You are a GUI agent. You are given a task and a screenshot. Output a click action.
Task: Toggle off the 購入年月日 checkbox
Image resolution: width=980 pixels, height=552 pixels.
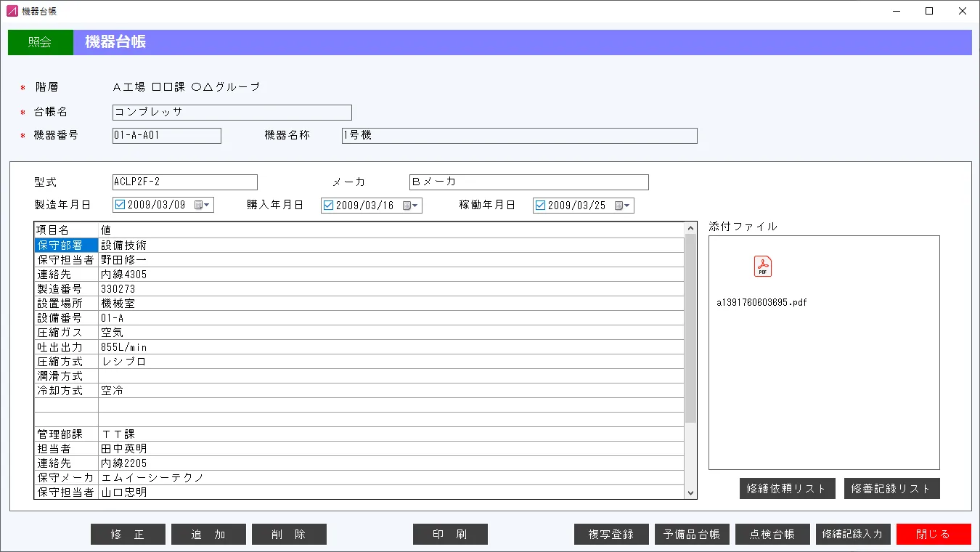[x=327, y=205]
